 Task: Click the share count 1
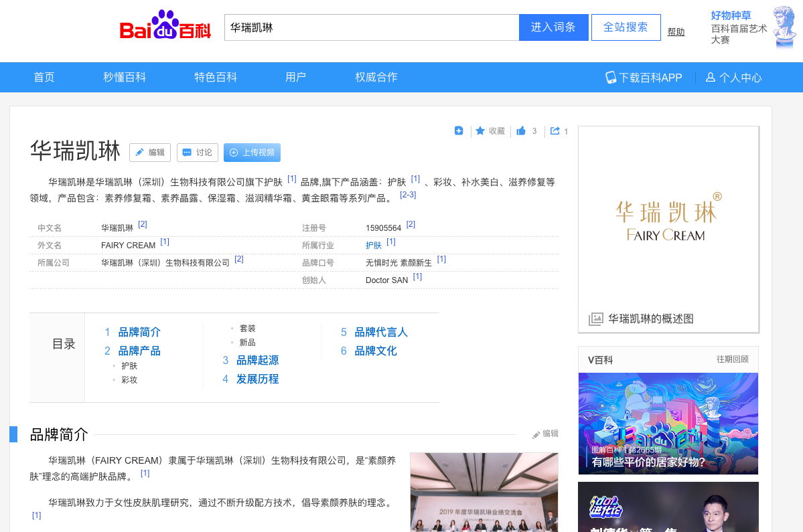point(566,131)
